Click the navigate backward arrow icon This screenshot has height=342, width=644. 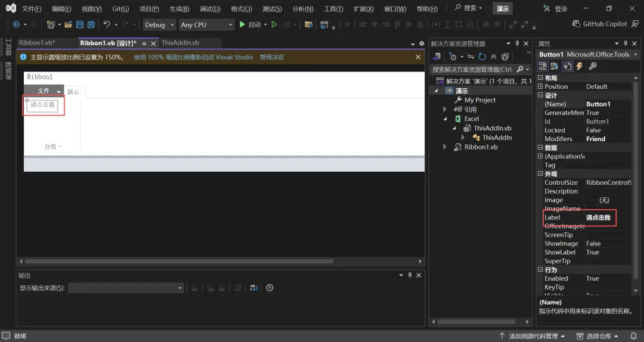point(17,24)
